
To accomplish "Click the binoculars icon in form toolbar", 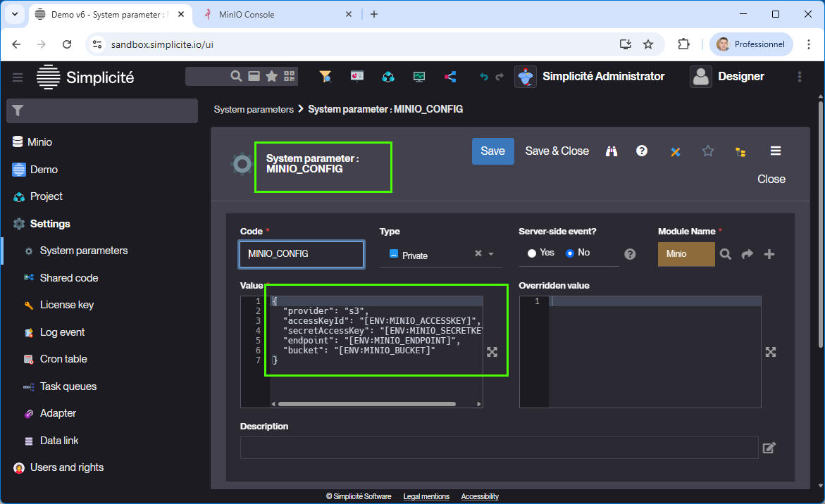I will coord(612,151).
